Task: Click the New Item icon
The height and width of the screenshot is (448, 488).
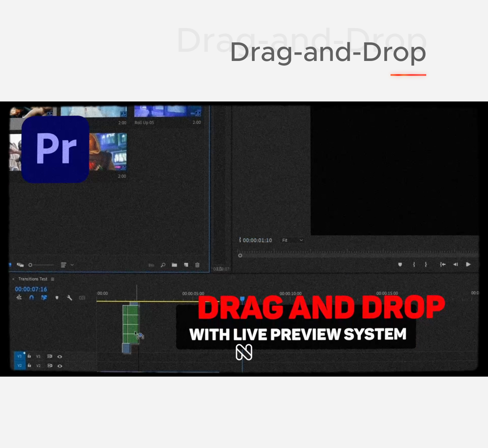Action: tap(186, 265)
